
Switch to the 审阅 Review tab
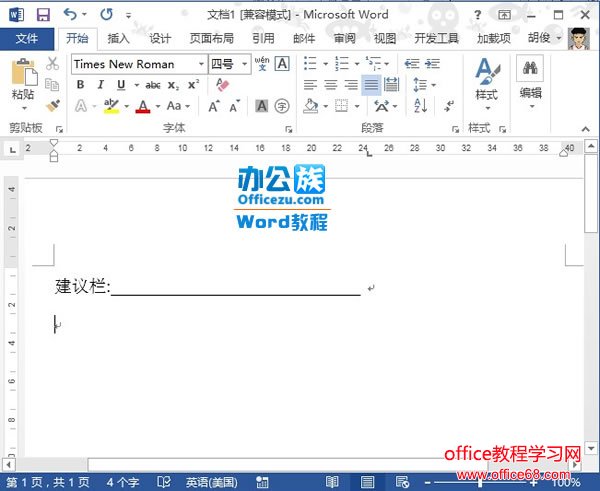click(344, 39)
